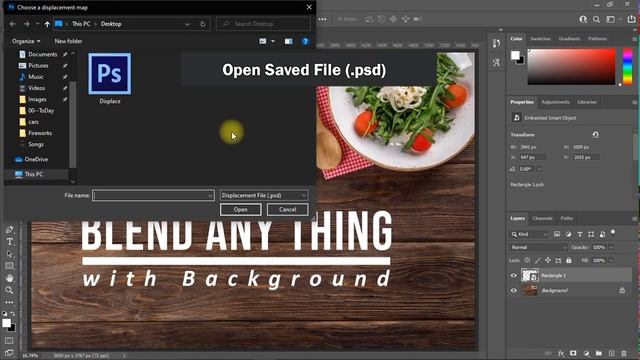Select the Path Selection arrow tool

coord(9,254)
